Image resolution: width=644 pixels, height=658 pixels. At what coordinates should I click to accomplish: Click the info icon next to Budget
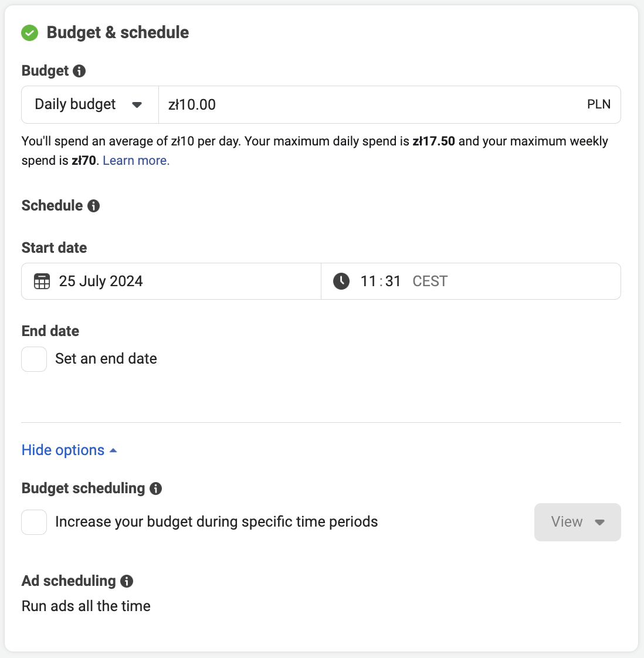coord(79,71)
